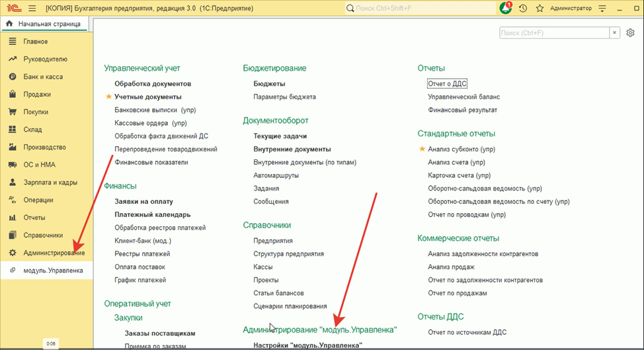644x350 pixels.
Task: Open Статьи балансов
Action: (x=278, y=293)
